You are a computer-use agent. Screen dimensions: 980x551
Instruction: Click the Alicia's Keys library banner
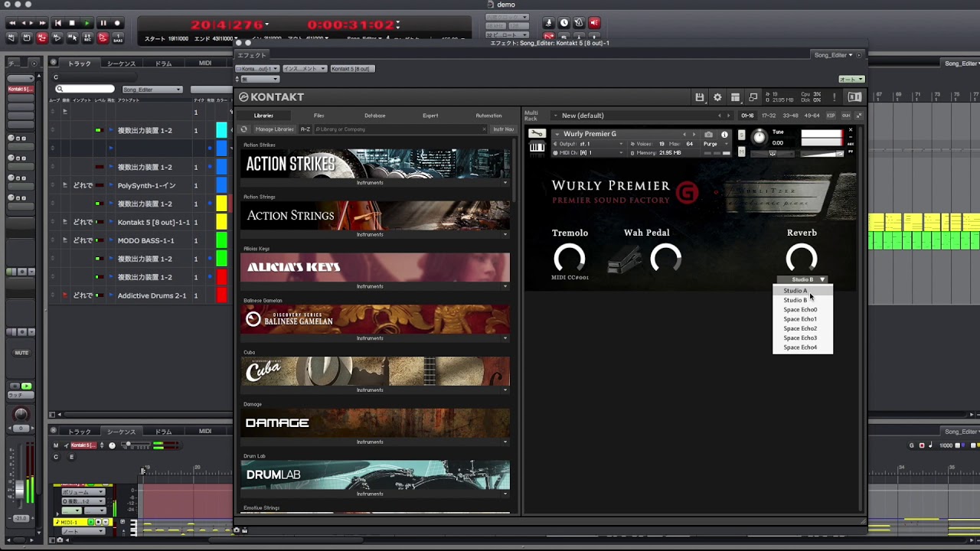pyautogui.click(x=375, y=267)
